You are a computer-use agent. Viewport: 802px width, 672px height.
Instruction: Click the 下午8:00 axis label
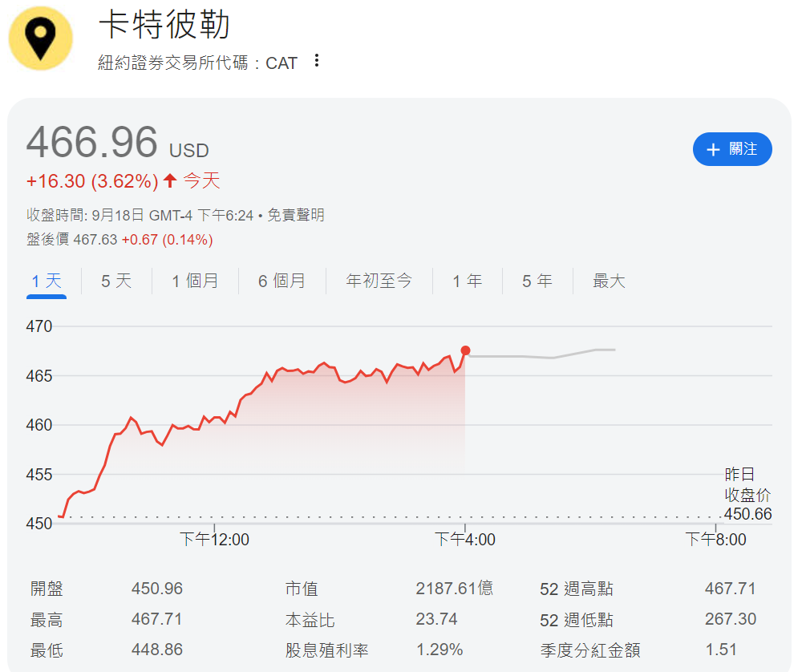point(715,539)
